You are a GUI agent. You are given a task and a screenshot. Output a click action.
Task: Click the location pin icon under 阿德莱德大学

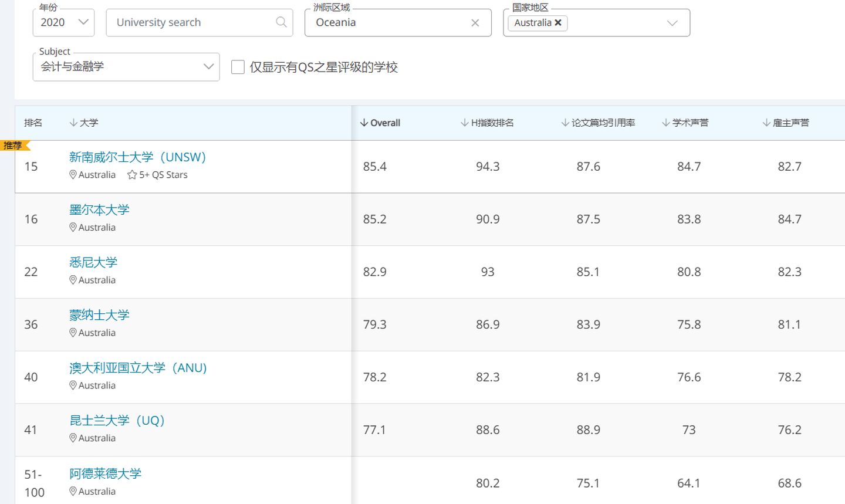73,492
